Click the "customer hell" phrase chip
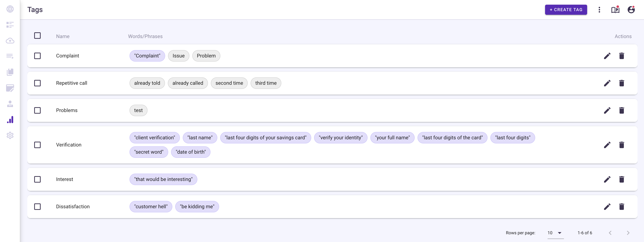Image resolution: width=644 pixels, height=242 pixels. (151, 207)
